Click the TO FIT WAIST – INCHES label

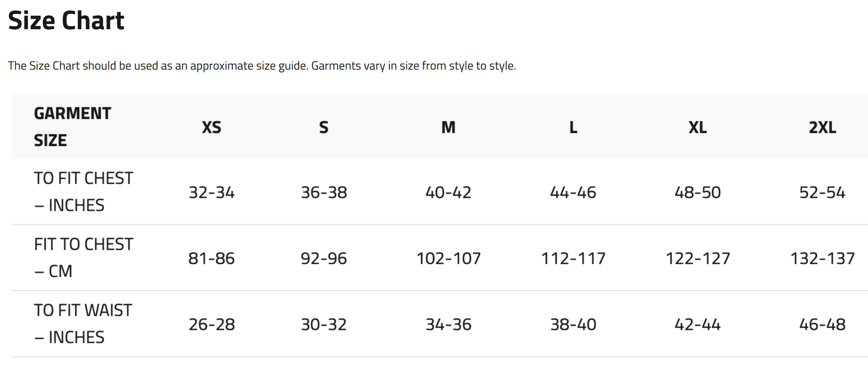[83, 324]
